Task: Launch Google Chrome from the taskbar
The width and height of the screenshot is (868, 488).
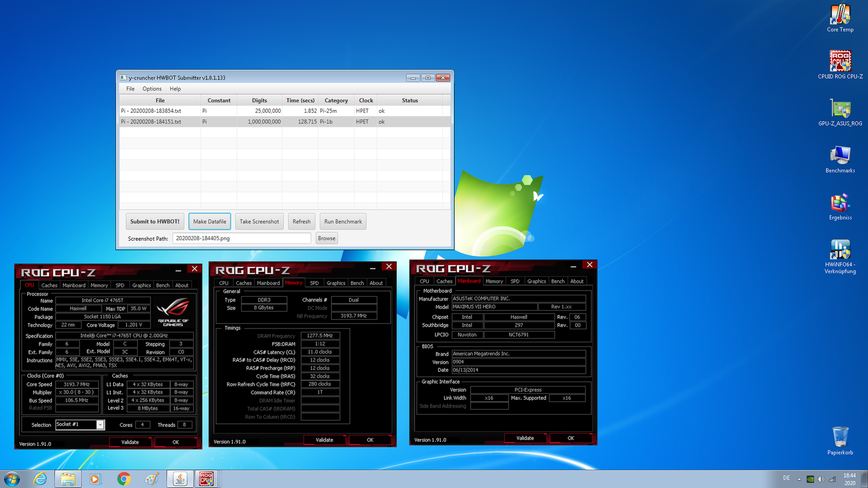Action: point(124,479)
